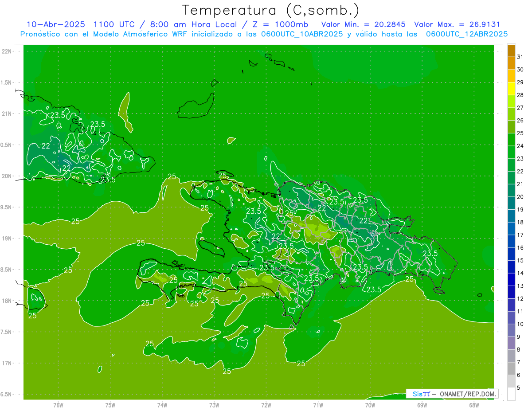
Task: Click the legend value 28
Action: (x=520, y=95)
